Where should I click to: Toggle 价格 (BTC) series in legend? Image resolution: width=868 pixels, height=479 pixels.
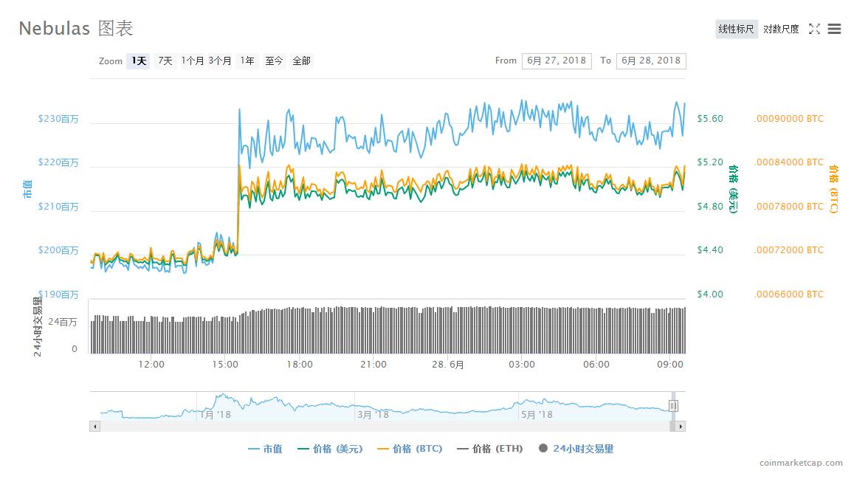(x=410, y=449)
